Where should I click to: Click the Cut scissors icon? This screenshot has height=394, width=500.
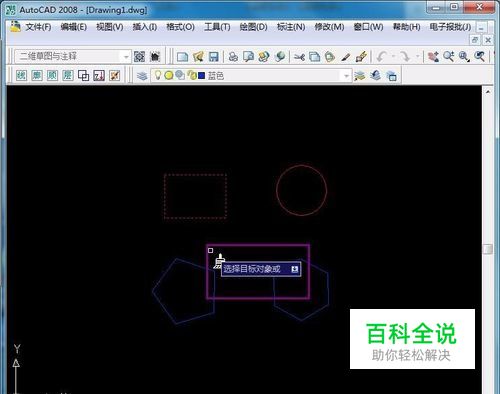click(299, 57)
